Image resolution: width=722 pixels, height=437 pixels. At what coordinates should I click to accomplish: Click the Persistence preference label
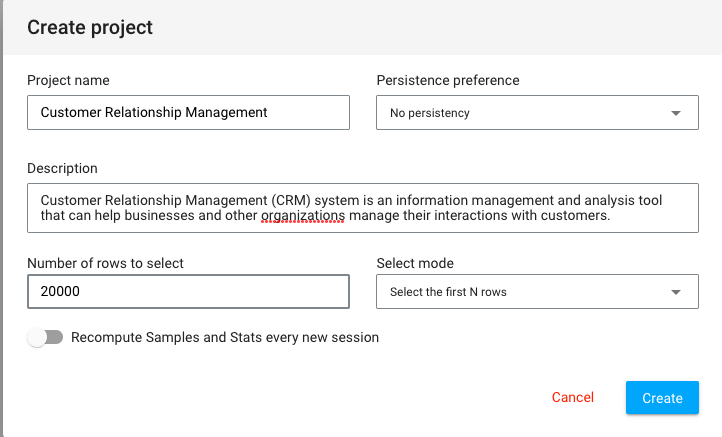[x=447, y=80]
